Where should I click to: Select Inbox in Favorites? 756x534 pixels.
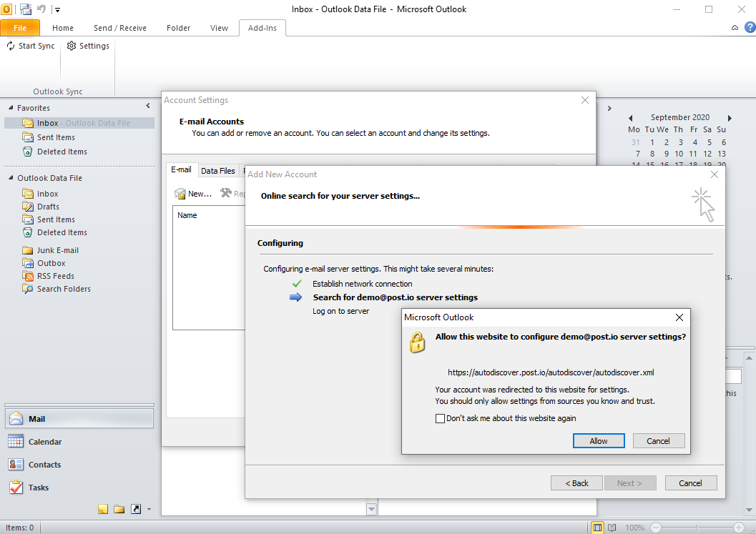(x=79, y=123)
